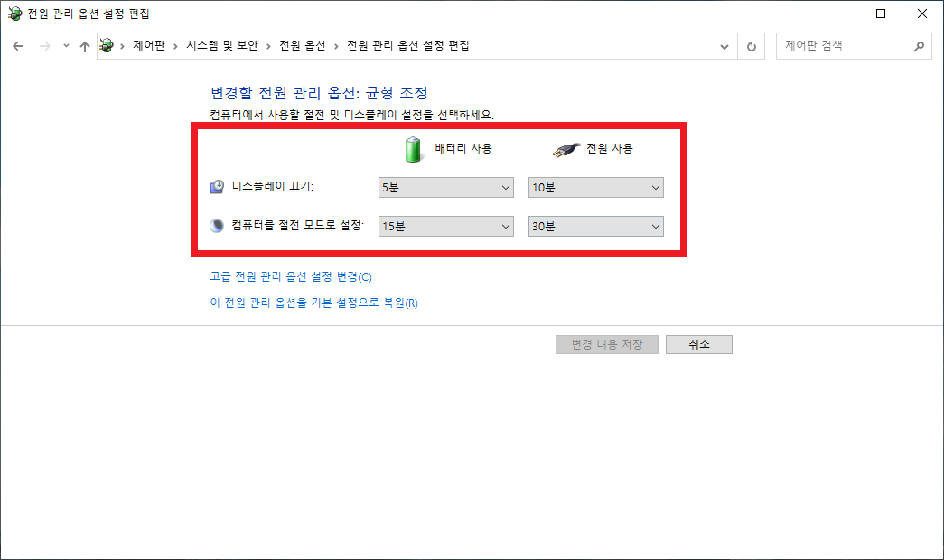Open plugged-in display-off dropdown showing 10분
This screenshot has height=560, width=944.
point(596,187)
